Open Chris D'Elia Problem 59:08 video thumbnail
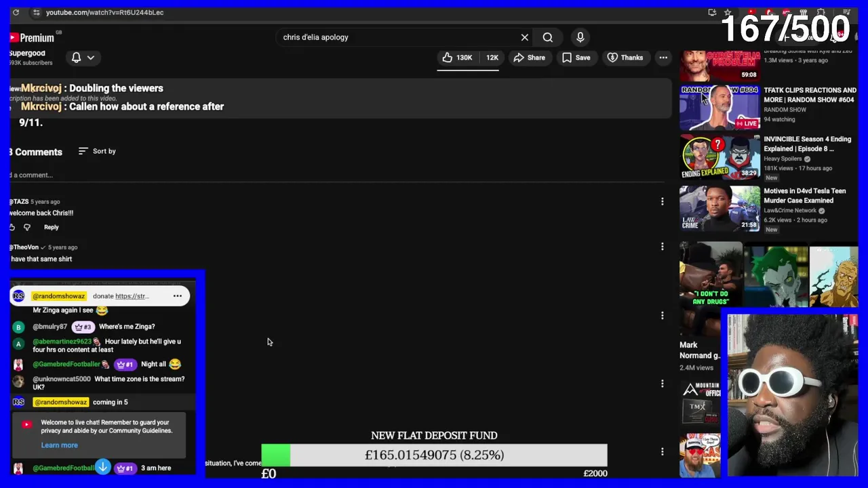 click(719, 65)
